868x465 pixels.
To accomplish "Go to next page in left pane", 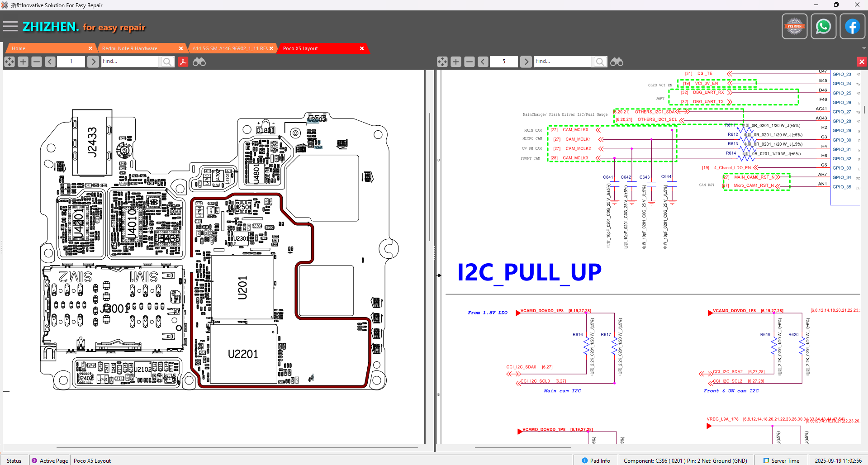I will 93,62.
